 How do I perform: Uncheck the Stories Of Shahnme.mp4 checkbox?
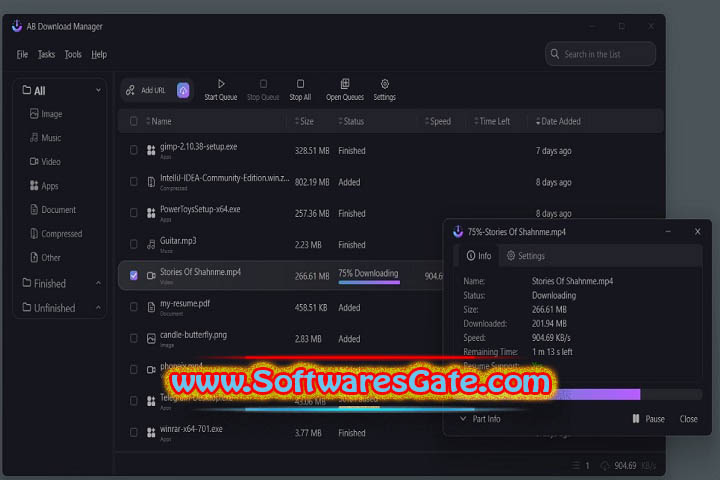coord(133,276)
